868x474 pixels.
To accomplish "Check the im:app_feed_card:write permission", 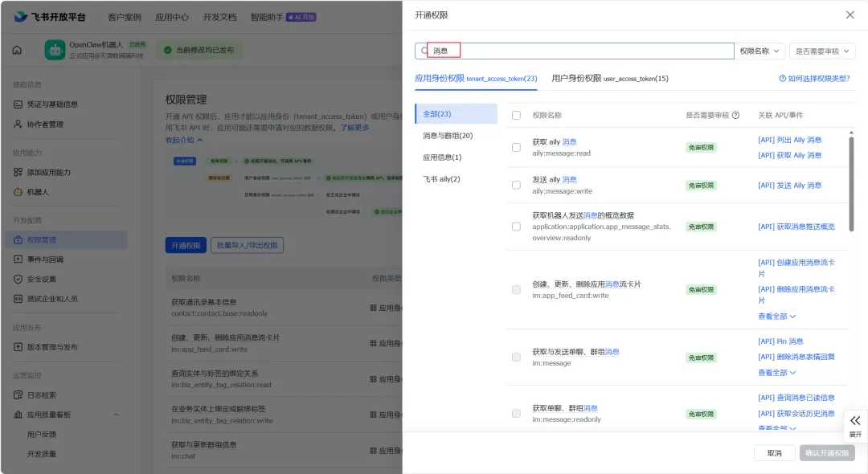I will click(517, 289).
